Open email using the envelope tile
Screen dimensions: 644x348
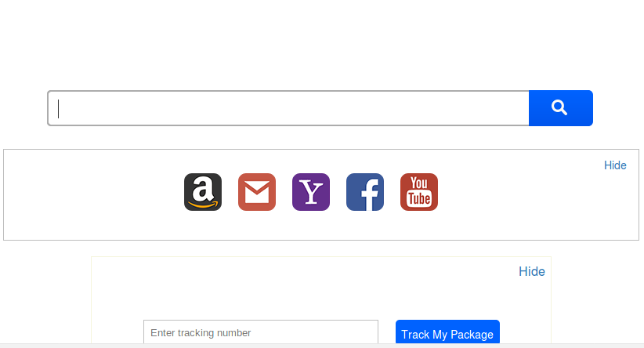click(x=257, y=192)
